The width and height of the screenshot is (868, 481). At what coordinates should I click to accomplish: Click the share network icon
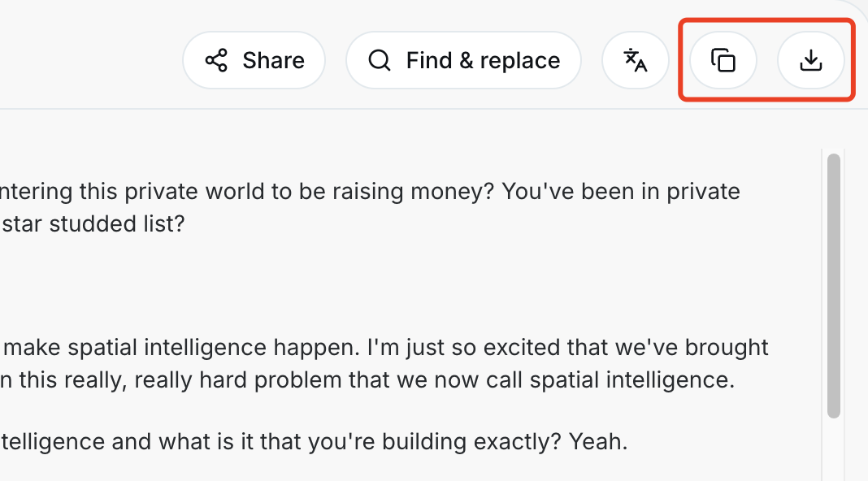[216, 60]
